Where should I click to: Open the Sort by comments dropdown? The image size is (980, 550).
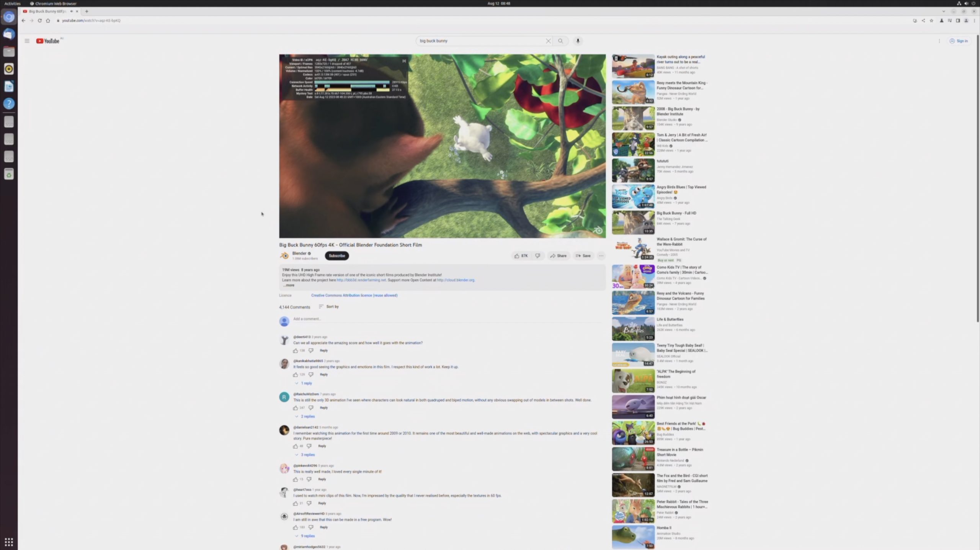pyautogui.click(x=329, y=307)
